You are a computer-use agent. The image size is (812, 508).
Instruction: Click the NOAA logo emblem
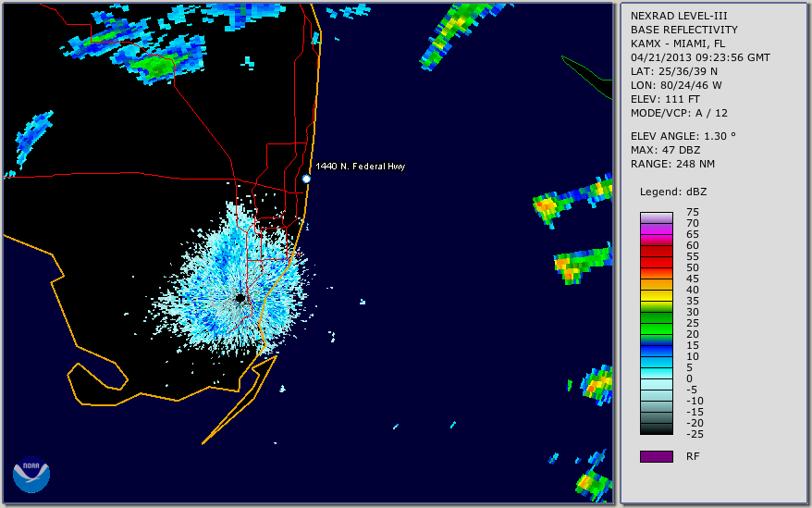tap(31, 475)
